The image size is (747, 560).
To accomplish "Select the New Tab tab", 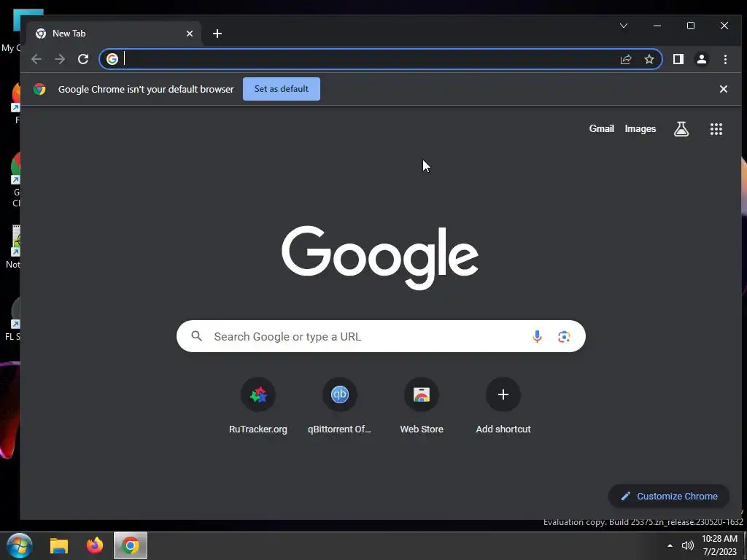I will 113,34.
